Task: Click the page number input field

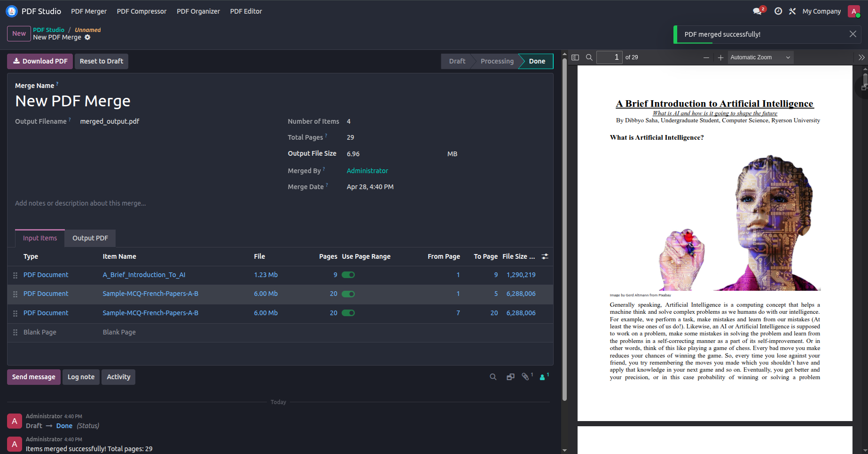Action: [610, 57]
